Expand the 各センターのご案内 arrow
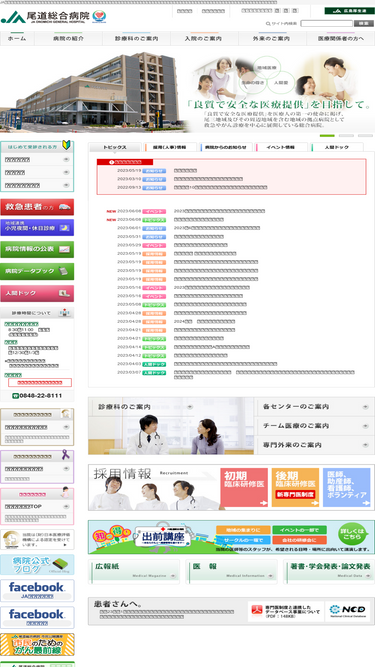Screen dimensions: 375x667 tap(365, 407)
